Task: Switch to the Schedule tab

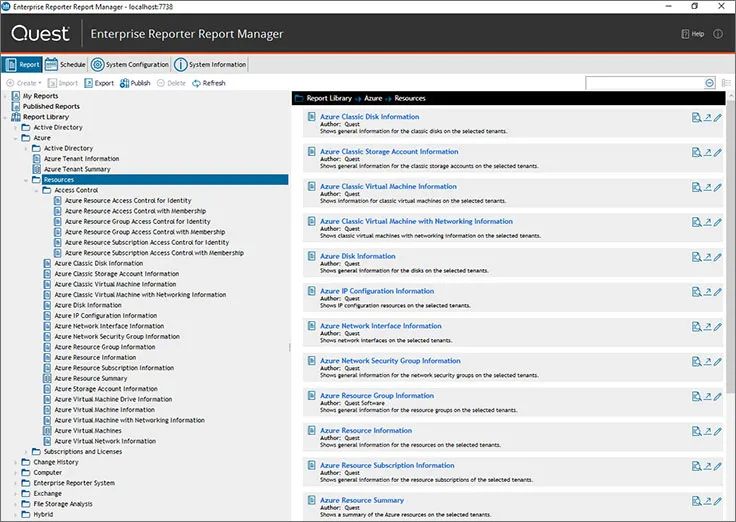Action: pyautogui.click(x=66, y=64)
